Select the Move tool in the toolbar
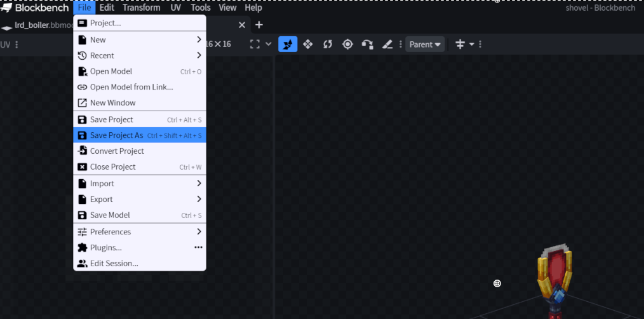The image size is (644, 319). [288, 44]
